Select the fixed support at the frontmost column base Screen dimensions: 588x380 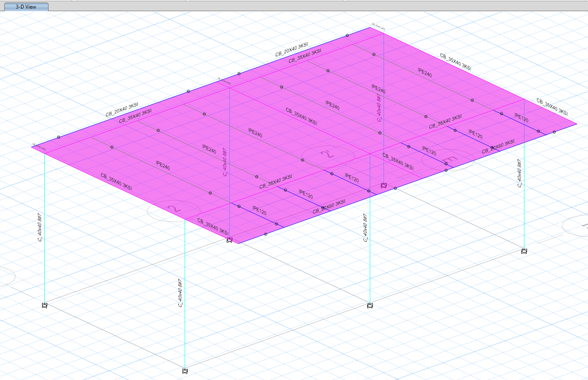[185, 371]
